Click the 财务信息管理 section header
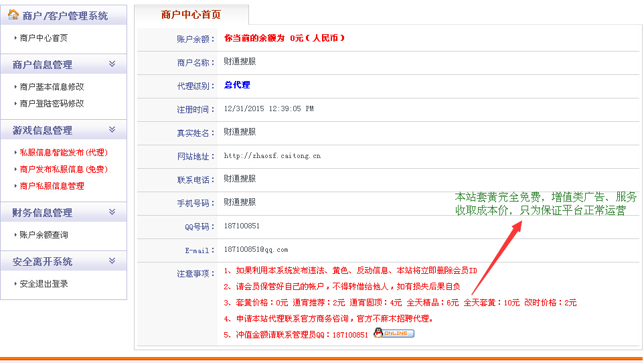Viewport: 644px width, 363px height. 64,212
